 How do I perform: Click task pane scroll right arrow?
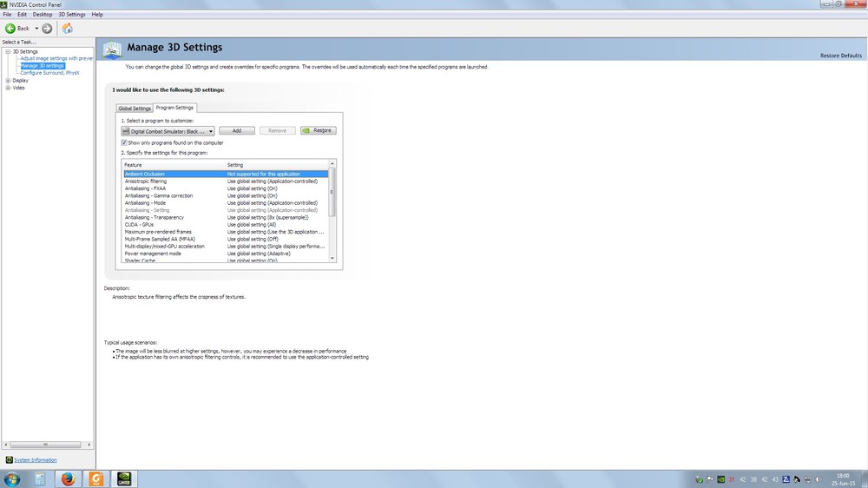[x=89, y=445]
